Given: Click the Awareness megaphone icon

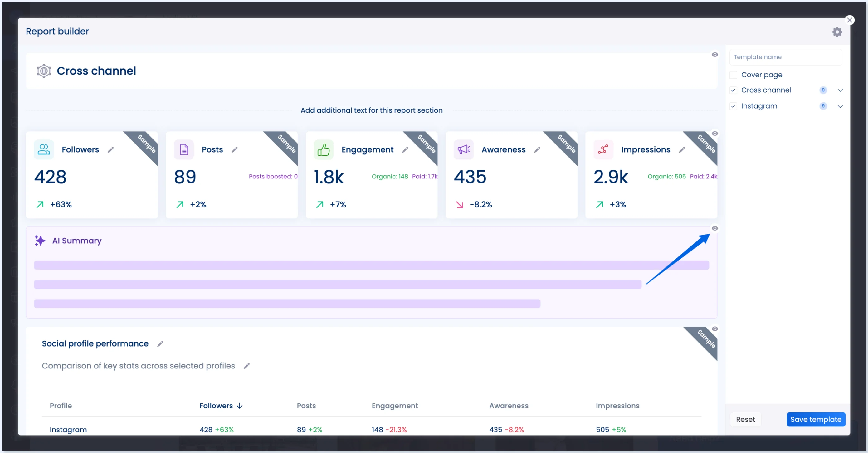Looking at the screenshot, I should [464, 149].
